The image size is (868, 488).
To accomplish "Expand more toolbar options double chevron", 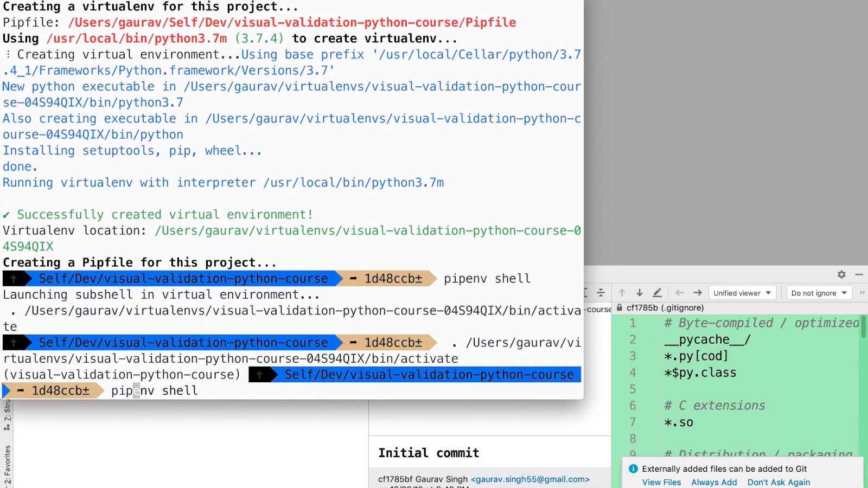I will (862, 293).
